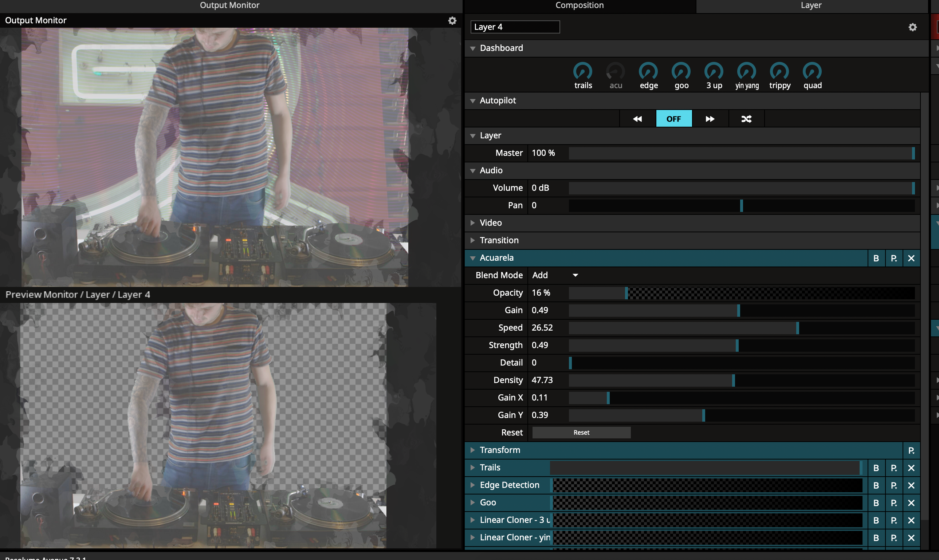The height and width of the screenshot is (560, 939).
Task: Click the Autopilot play forward arrows
Action: point(710,119)
